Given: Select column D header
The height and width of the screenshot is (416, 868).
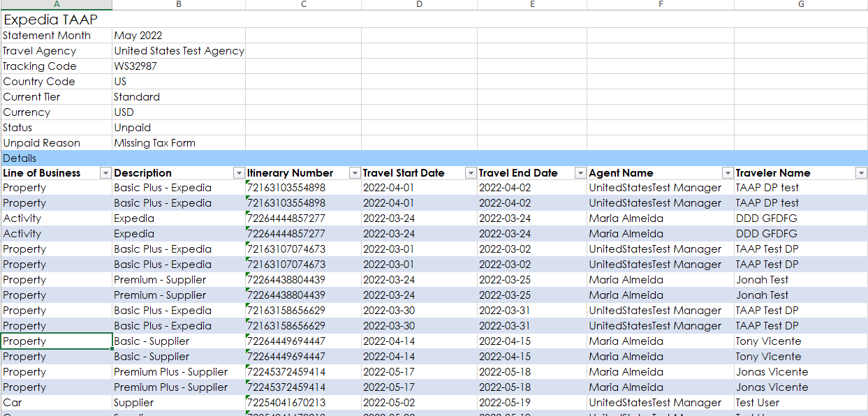Looking at the screenshot, I should pos(419,4).
